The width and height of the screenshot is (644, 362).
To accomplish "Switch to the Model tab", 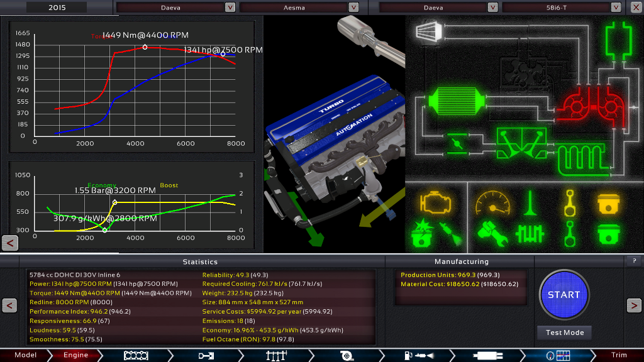I will (x=26, y=355).
